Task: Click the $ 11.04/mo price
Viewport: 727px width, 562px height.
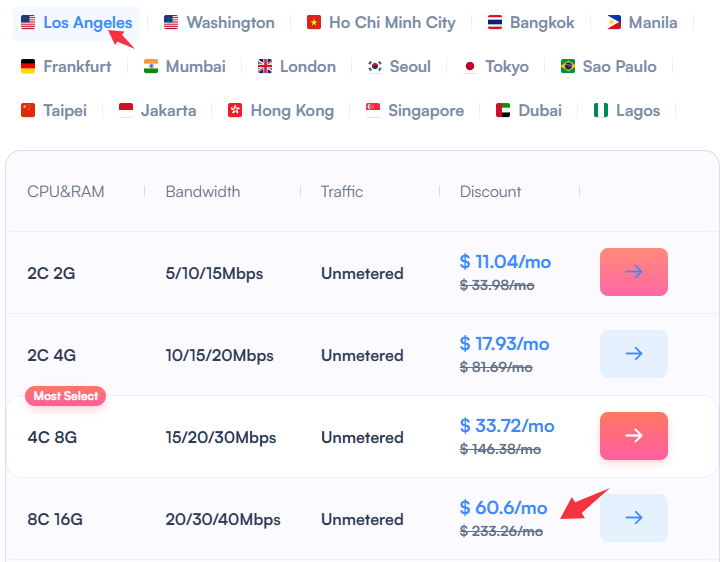Action: pos(505,262)
